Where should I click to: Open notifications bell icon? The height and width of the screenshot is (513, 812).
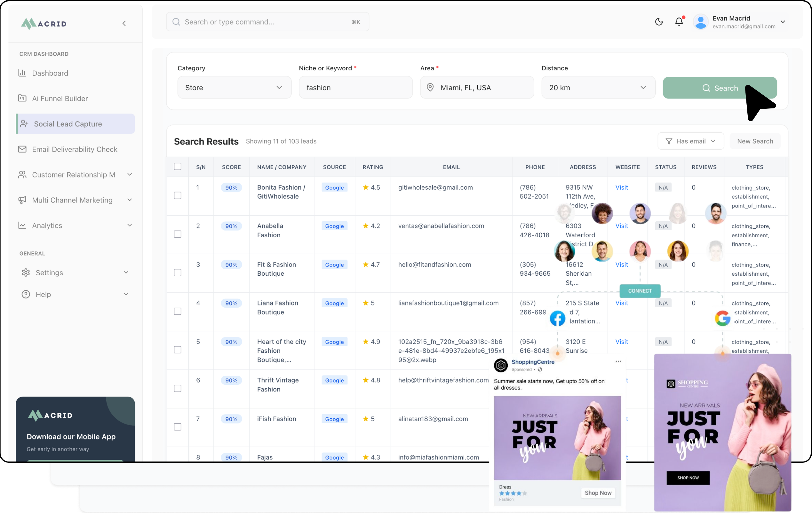pyautogui.click(x=679, y=22)
